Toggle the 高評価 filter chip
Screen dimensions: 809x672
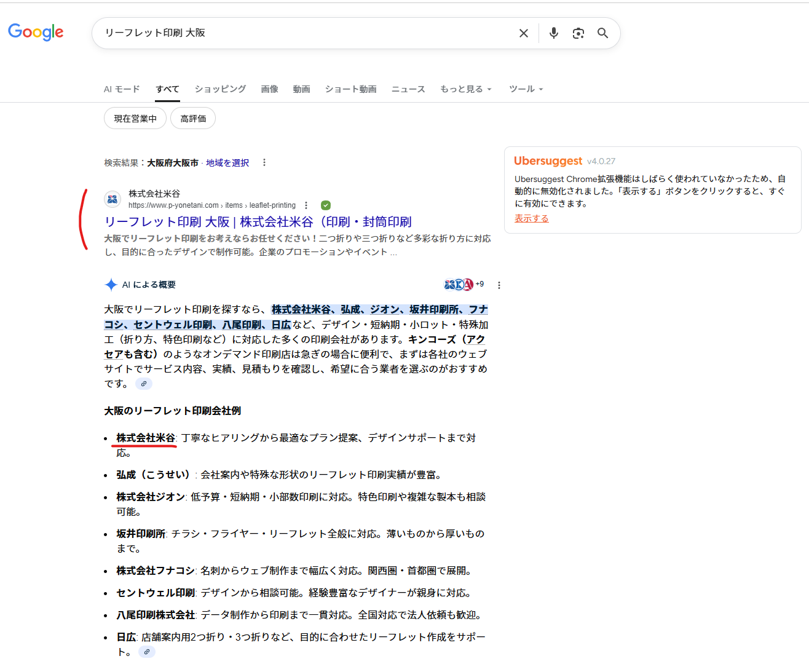(x=193, y=119)
